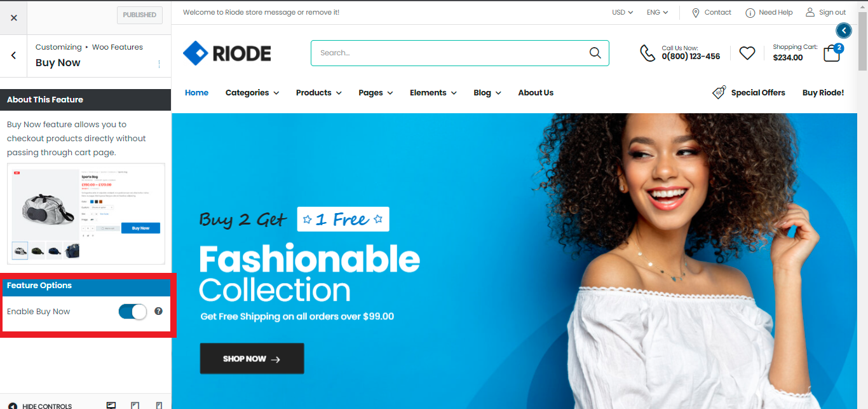
Task: Click the blue collapse arrow circle at top right
Action: tap(844, 31)
